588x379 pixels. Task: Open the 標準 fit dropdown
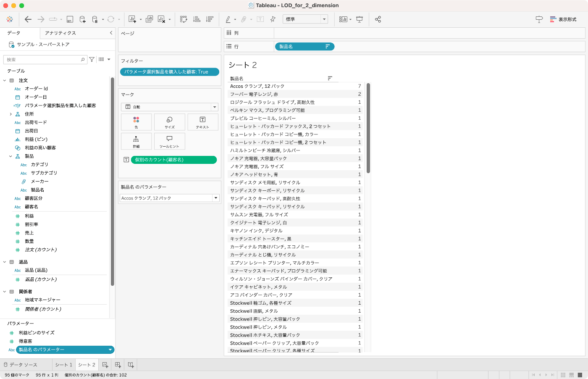tap(305, 19)
